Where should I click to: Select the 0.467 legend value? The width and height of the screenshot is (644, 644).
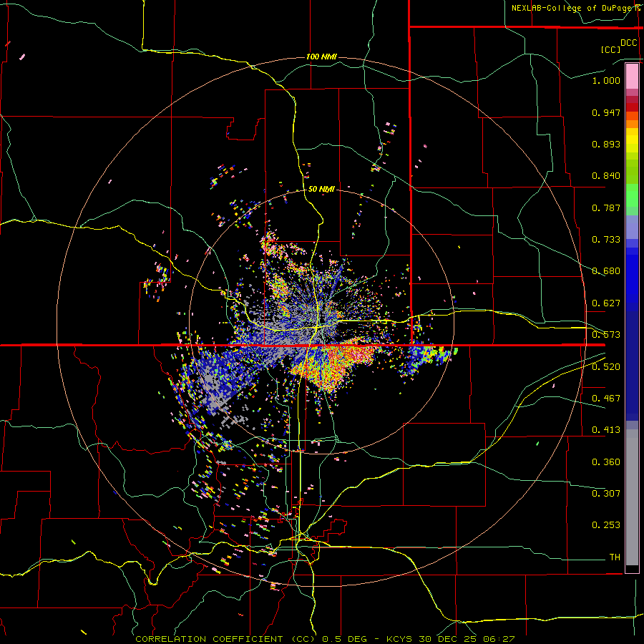606,399
